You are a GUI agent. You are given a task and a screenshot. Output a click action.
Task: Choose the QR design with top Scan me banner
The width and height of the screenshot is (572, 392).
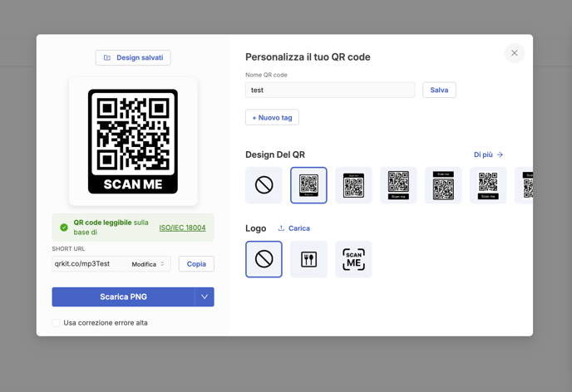pos(443,185)
